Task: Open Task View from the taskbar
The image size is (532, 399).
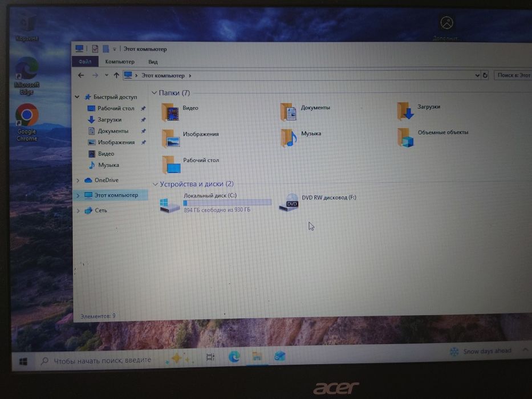Action: point(210,357)
